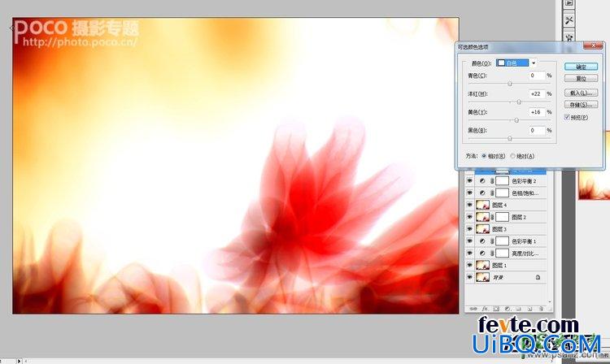Image resolution: width=610 pixels, height=364 pixels.
Task: Click the adjustment icon of 亮度/对比 layer
Action: [482, 253]
